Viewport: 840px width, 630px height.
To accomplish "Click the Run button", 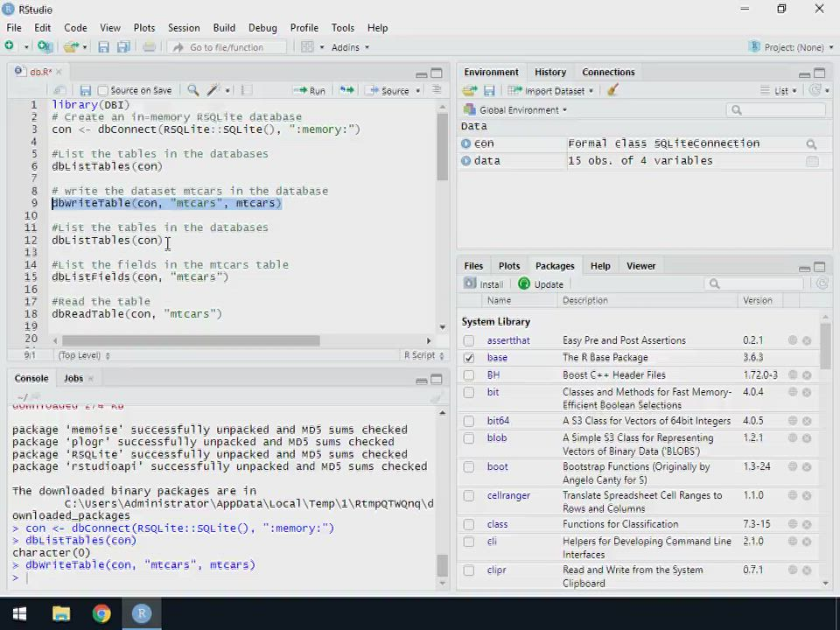I will [311, 90].
